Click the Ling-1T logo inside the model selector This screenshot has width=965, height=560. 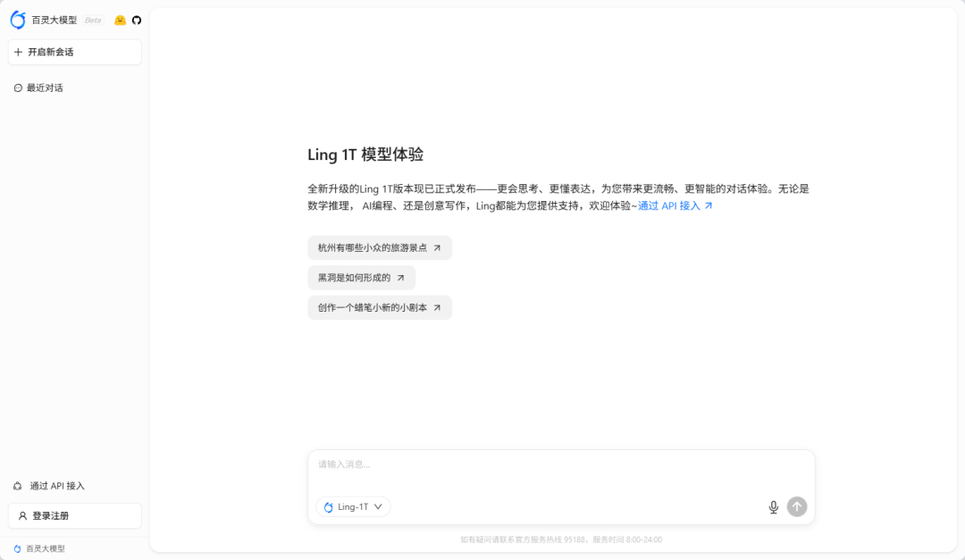point(328,506)
